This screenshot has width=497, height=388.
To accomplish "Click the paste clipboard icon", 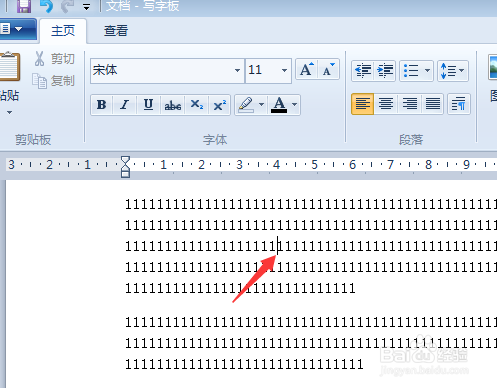I will point(9,67).
